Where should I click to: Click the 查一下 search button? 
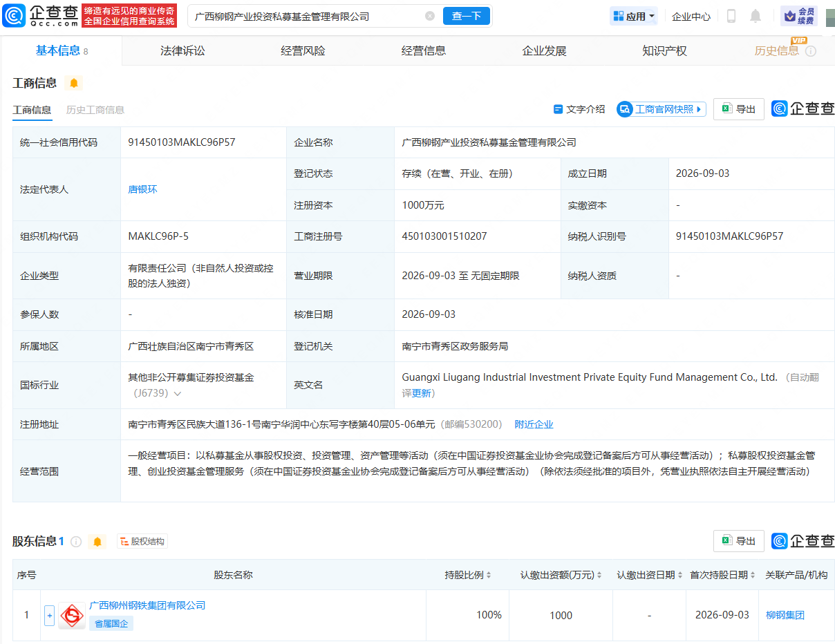coord(467,16)
